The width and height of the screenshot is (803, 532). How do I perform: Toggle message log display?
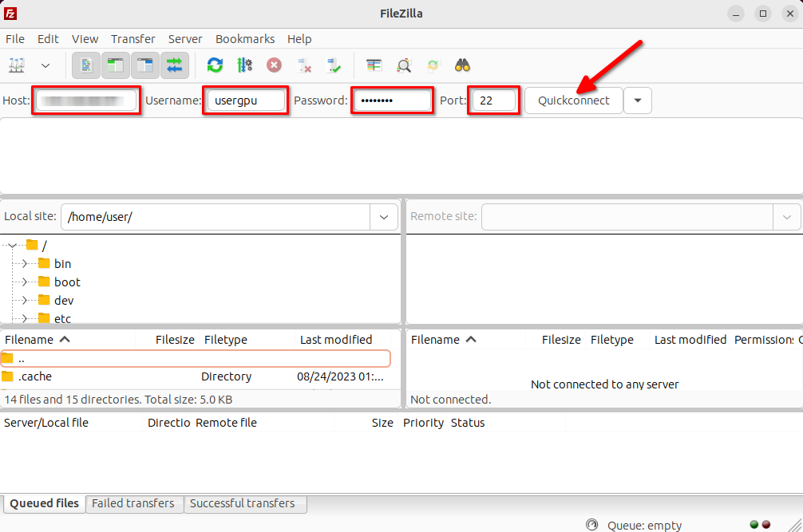[x=86, y=65]
